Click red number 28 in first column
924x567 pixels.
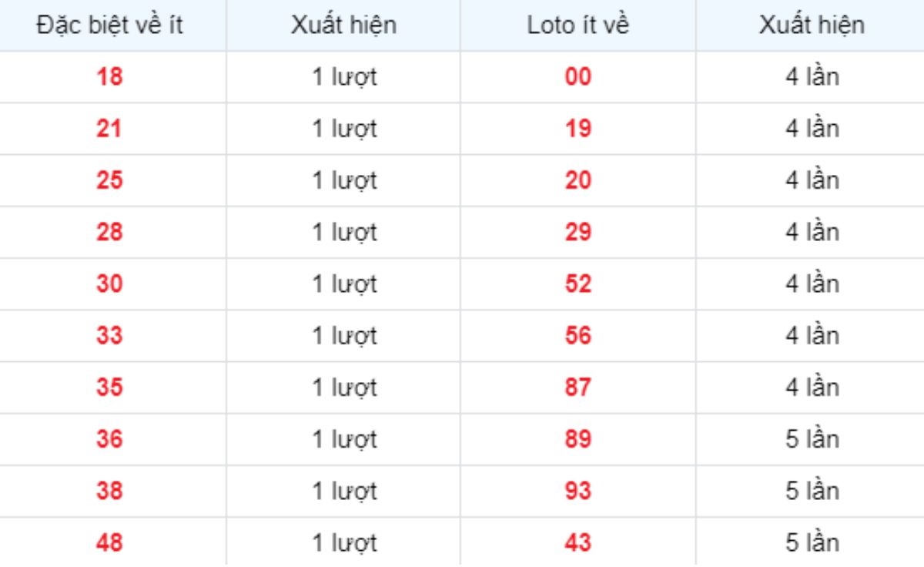click(x=109, y=232)
